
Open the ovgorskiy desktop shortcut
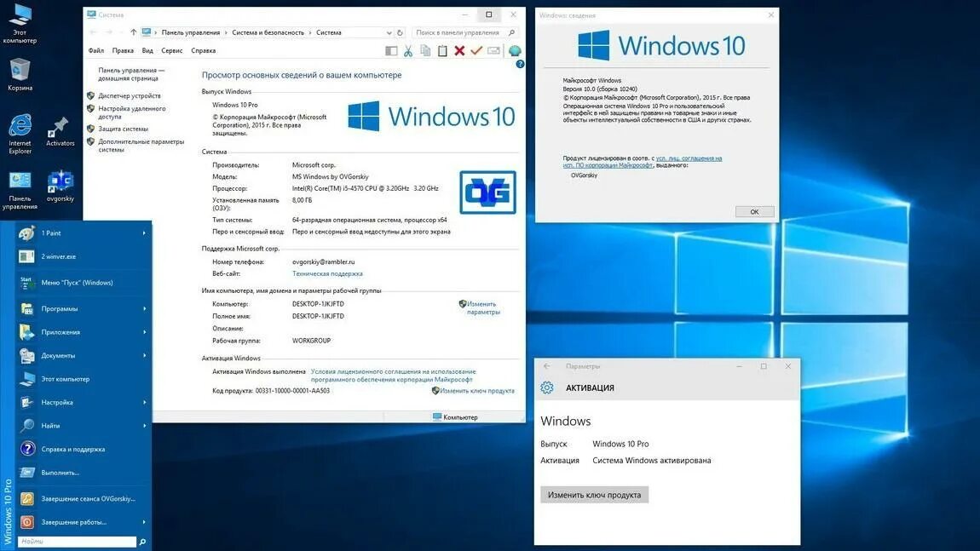click(60, 187)
